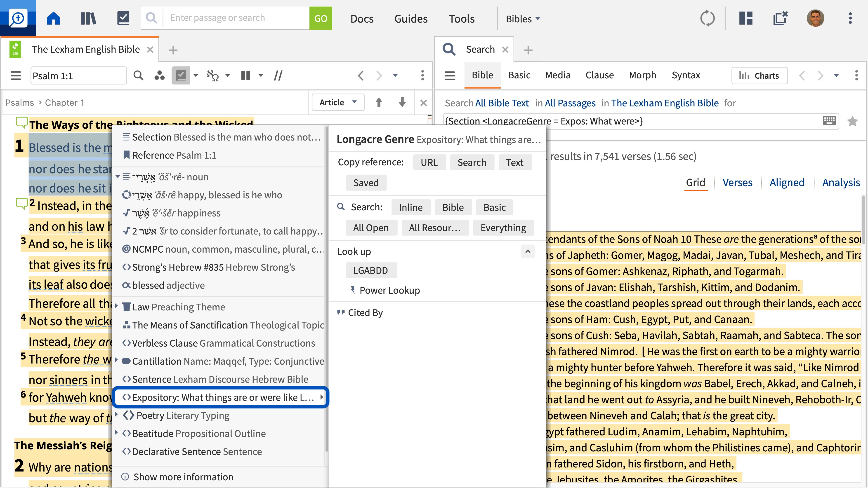Switch to the Syntax search tab
The image size is (868, 488).
[686, 75]
